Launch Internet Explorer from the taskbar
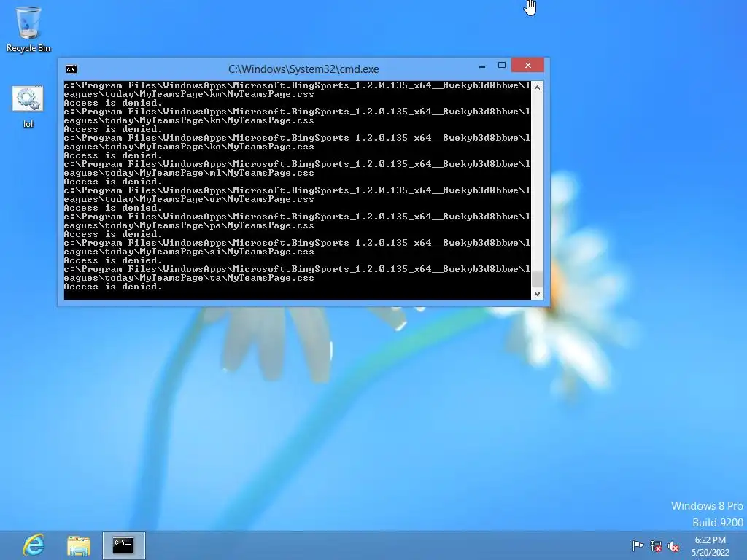Image resolution: width=747 pixels, height=560 pixels. click(34, 545)
